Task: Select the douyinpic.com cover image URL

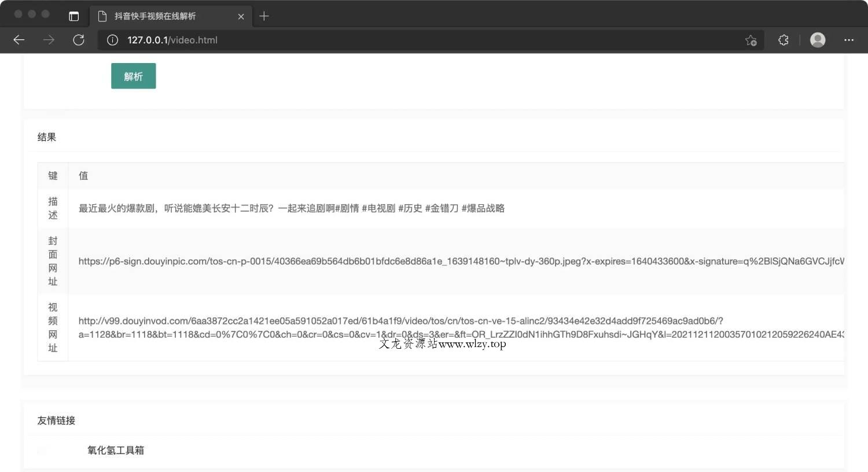Action: (x=405, y=261)
